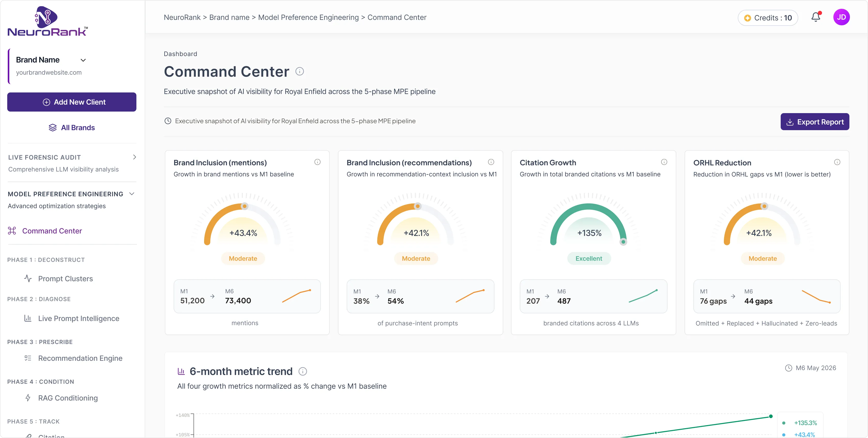The height and width of the screenshot is (438, 868).
Task: Click NeuroRank in the breadcrumb
Action: (182, 17)
